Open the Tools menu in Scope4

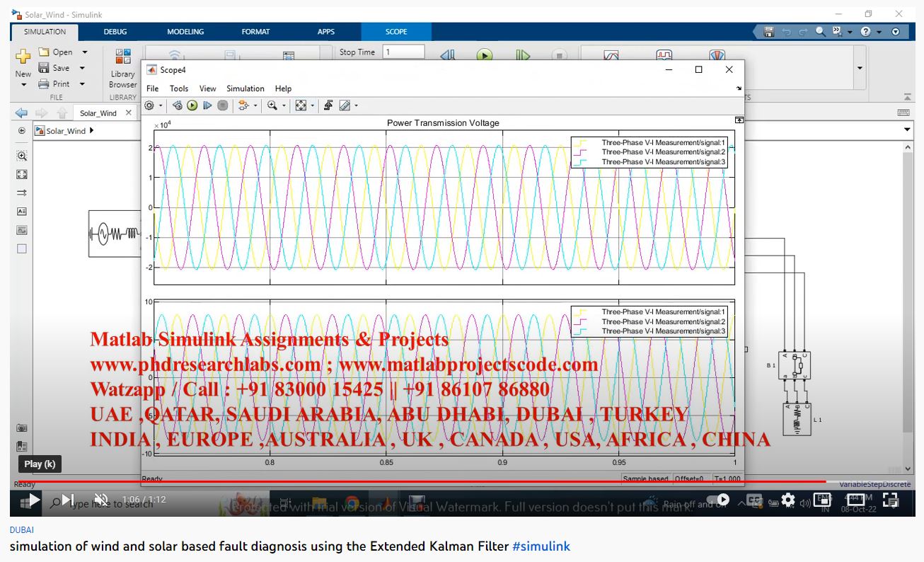[179, 88]
